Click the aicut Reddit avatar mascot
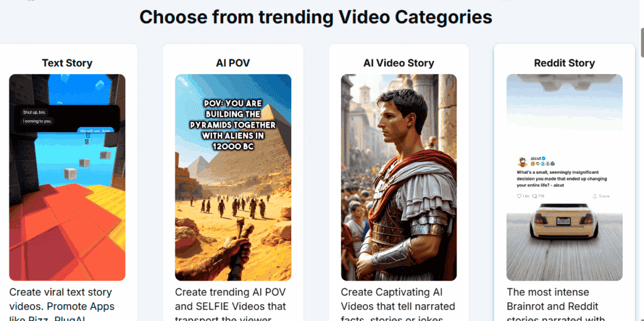 pos(523,160)
